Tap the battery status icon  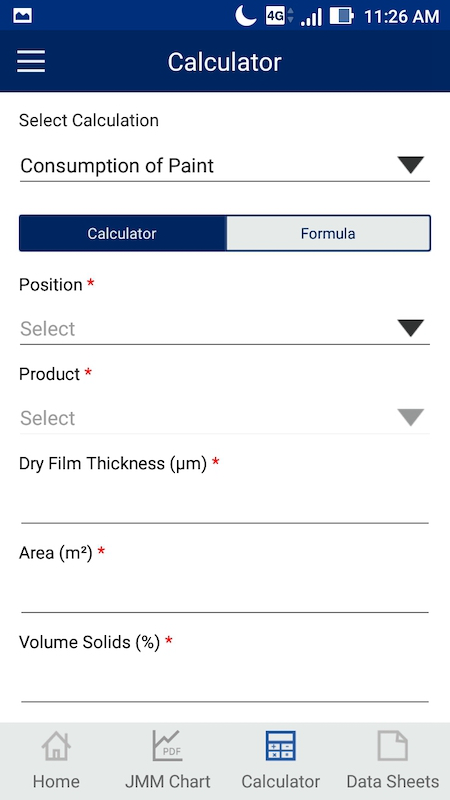tap(341, 16)
